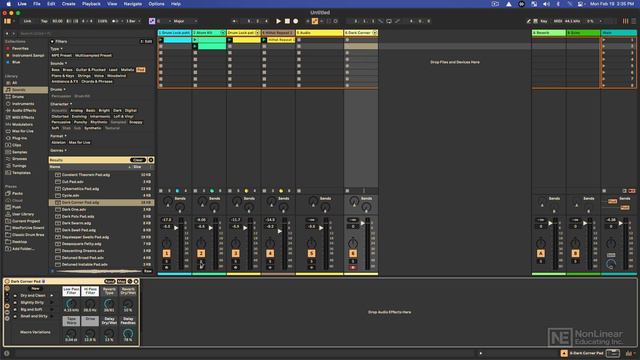Select Cycle.adv in results list
The width and height of the screenshot is (640, 360).
coord(101,196)
